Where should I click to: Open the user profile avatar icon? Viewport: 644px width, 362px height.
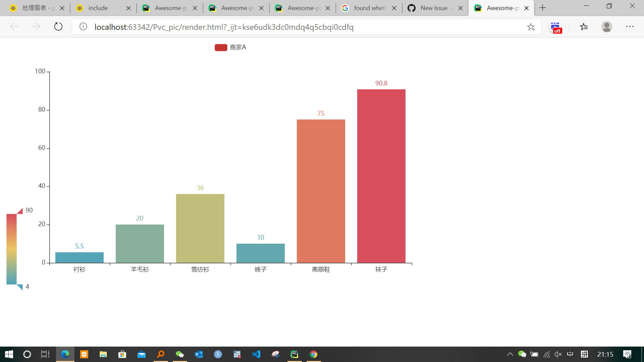coord(606,26)
